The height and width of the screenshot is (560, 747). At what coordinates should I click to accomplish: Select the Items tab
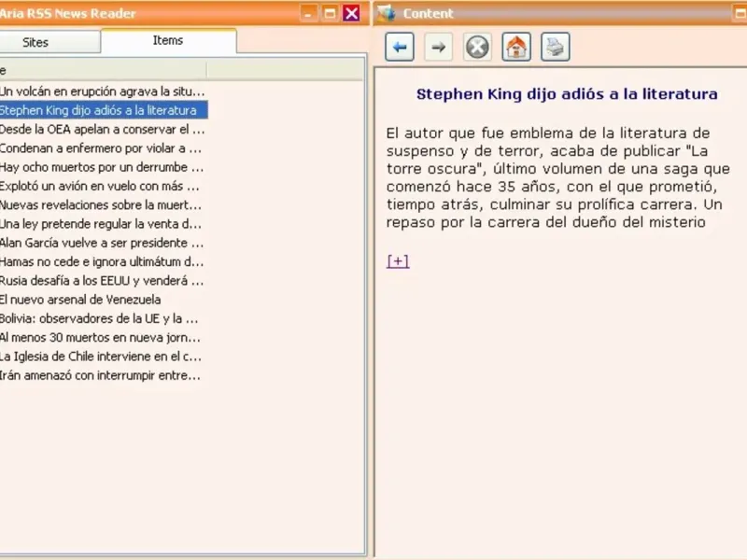(x=168, y=40)
